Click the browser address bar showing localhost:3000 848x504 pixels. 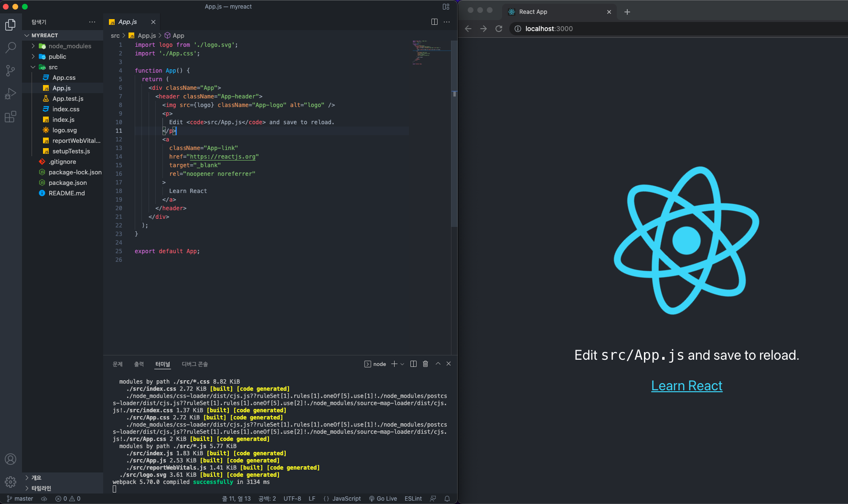[678, 29]
